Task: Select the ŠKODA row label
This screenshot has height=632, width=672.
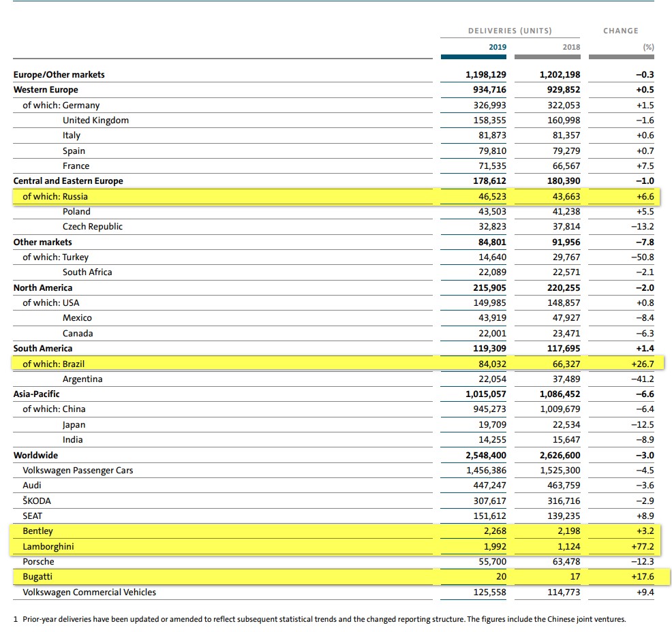Action: [x=37, y=501]
